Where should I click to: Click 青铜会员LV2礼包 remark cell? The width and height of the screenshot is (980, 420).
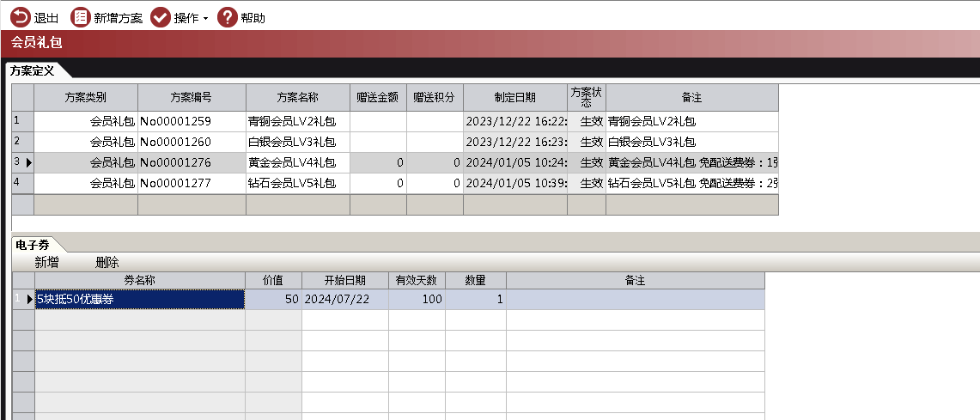pyautogui.click(x=692, y=121)
